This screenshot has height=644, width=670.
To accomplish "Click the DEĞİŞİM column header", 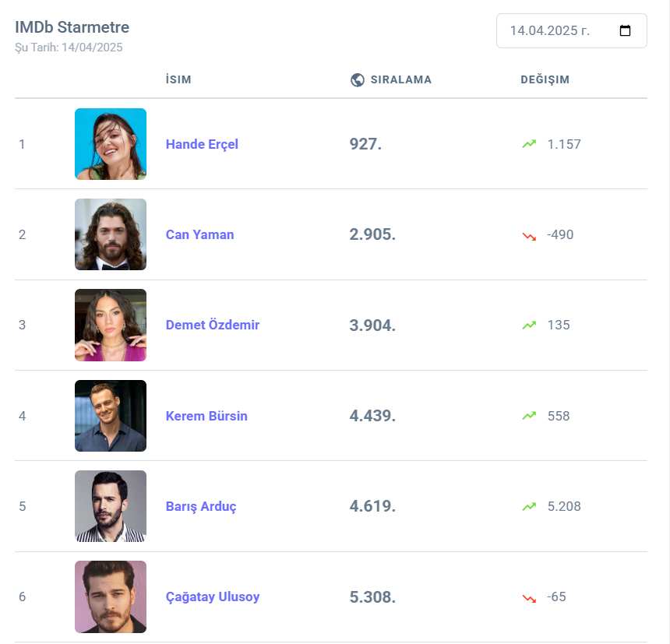I will pyautogui.click(x=545, y=79).
